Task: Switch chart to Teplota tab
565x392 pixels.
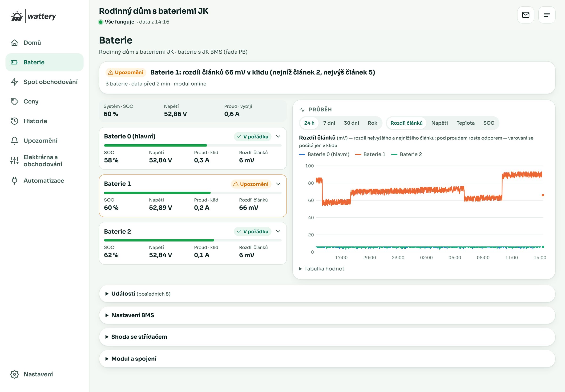Action: coord(465,123)
